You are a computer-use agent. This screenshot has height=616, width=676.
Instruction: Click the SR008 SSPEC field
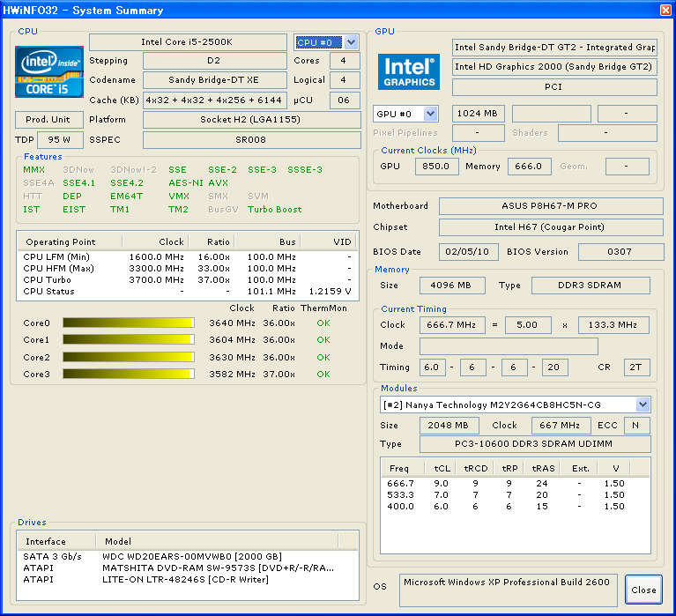click(x=251, y=139)
